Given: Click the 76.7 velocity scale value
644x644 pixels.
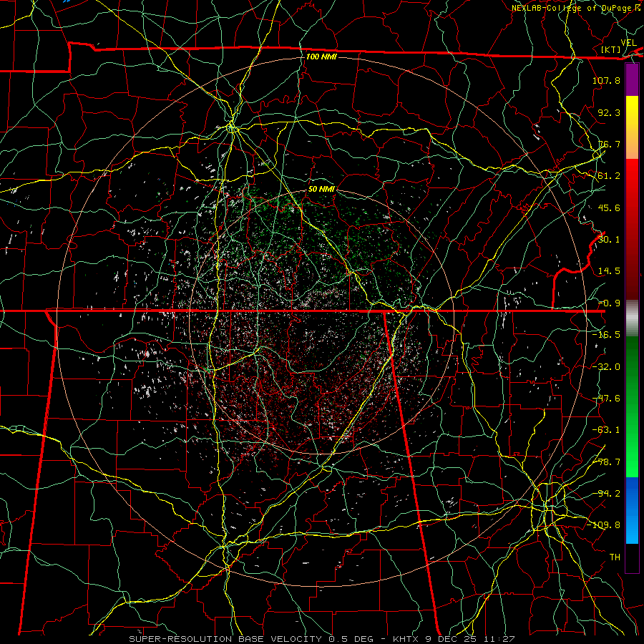Looking at the screenshot, I should (609, 144).
